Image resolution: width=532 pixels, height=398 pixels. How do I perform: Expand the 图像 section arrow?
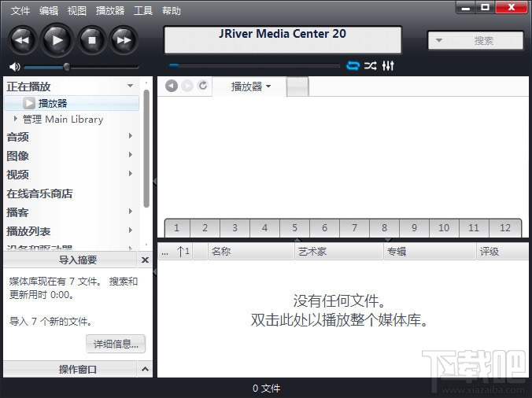coord(131,155)
